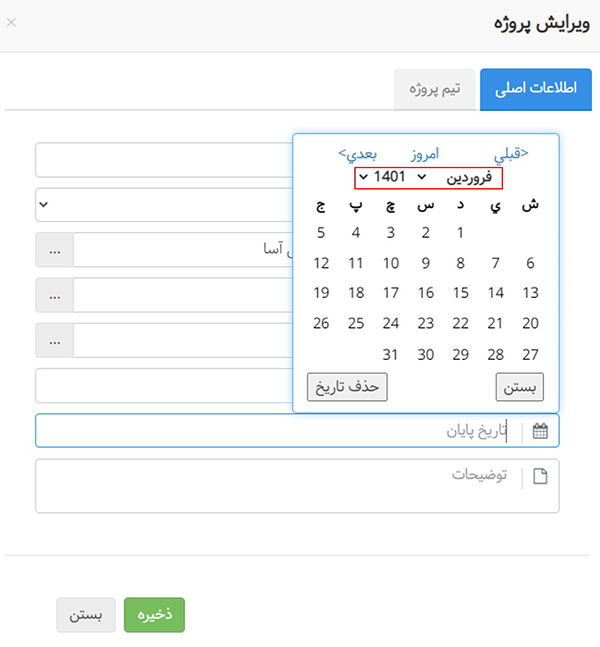The height and width of the screenshot is (647, 600).
Task: Switch to the تیم پروژه tab
Action: tap(435, 89)
